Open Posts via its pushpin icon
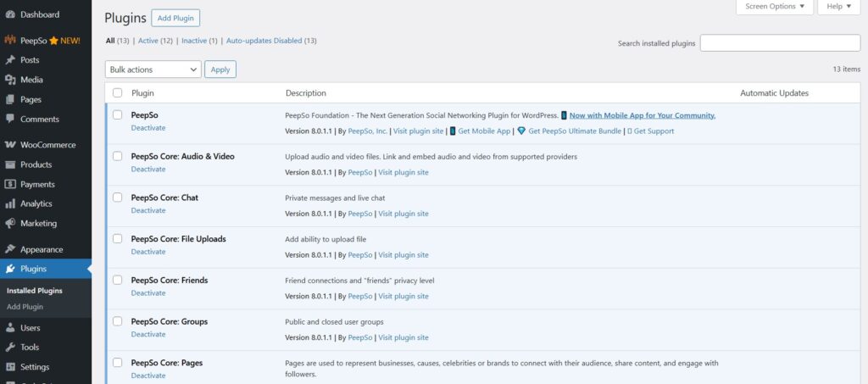 (x=10, y=60)
